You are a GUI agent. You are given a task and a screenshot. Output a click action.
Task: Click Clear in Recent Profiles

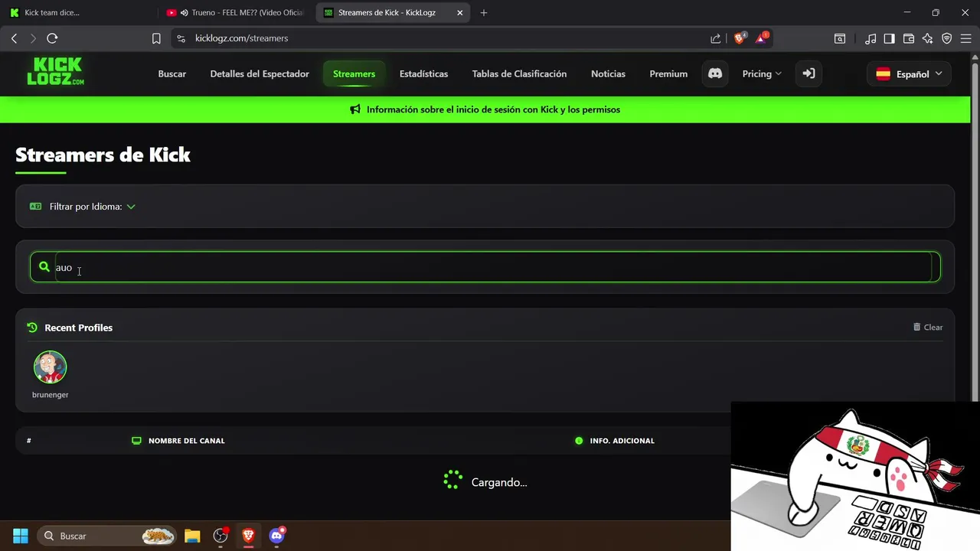[x=928, y=327]
